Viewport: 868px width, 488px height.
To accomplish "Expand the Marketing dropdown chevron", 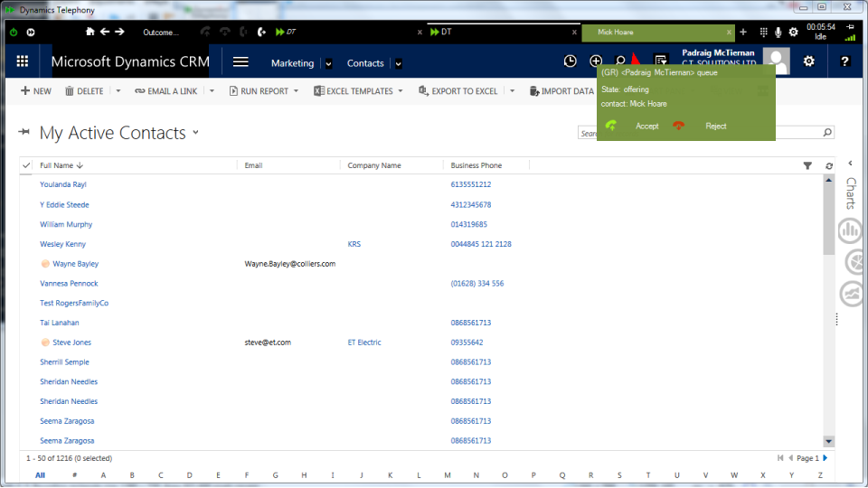I will (x=328, y=63).
